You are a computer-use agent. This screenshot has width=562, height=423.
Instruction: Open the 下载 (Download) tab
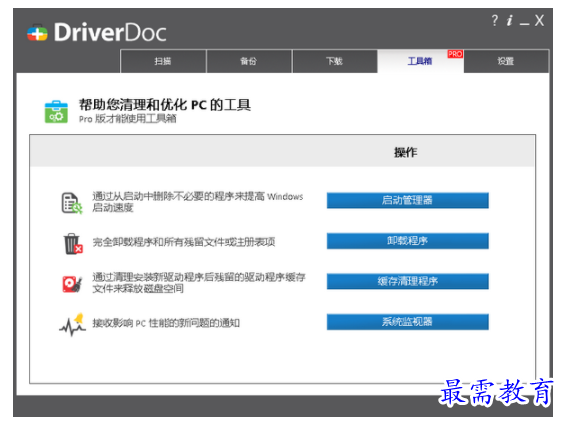[334, 61]
